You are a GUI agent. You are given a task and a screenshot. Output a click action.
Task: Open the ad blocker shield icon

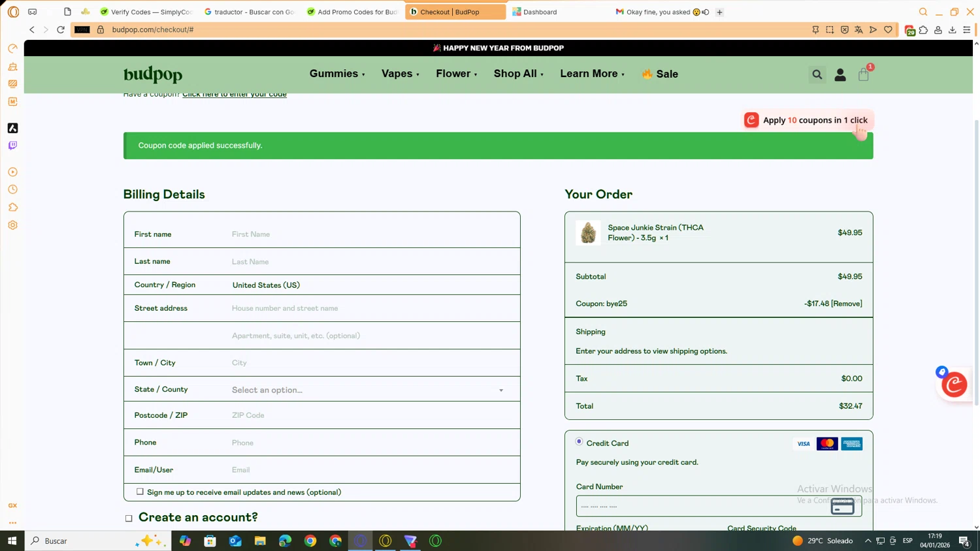844,29
